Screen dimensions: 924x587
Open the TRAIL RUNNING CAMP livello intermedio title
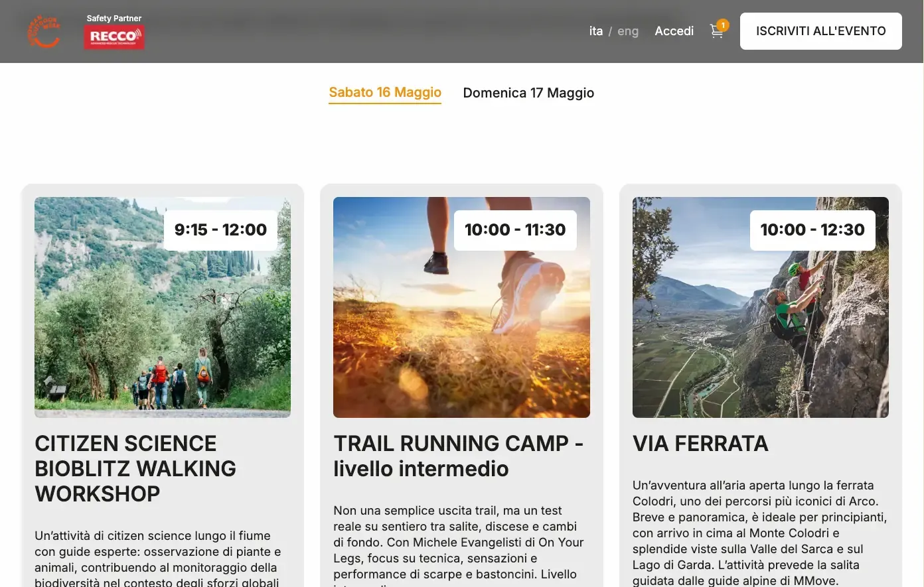click(458, 456)
